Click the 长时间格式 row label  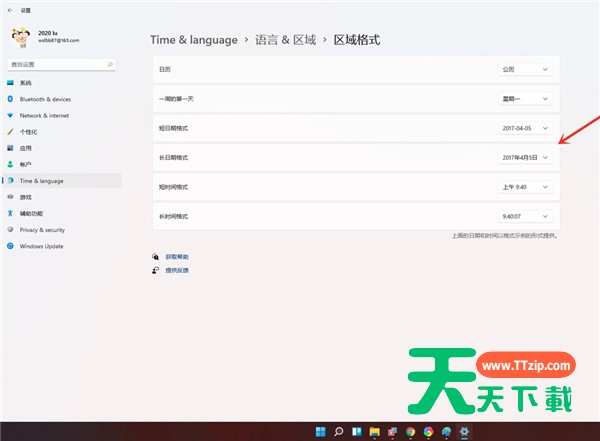[x=173, y=216]
